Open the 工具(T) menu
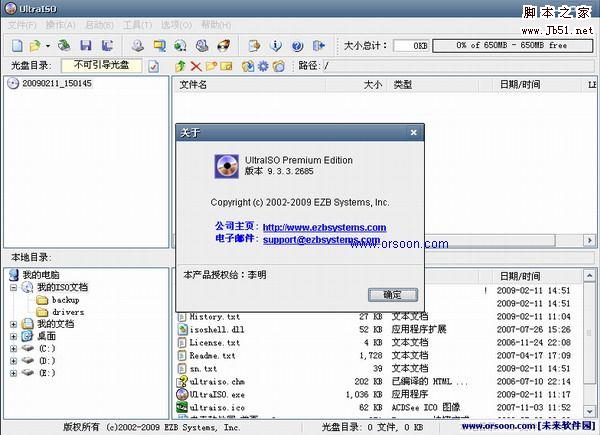The height and width of the screenshot is (435, 600). click(137, 25)
